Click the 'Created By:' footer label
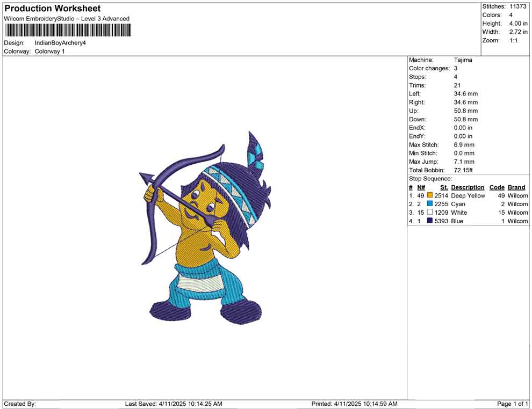The width and height of the screenshot is (532, 409). (x=20, y=404)
